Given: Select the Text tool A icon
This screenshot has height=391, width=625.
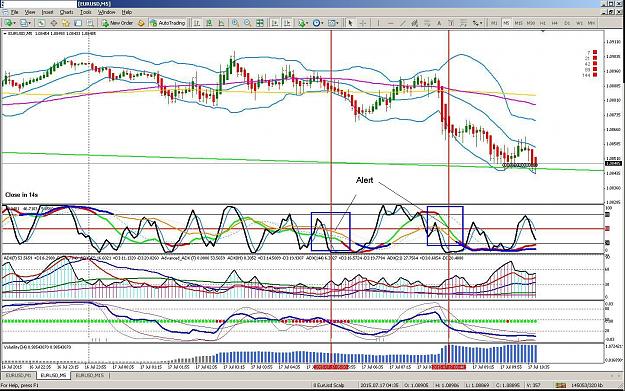Looking at the screenshot, I should pos(439,23).
